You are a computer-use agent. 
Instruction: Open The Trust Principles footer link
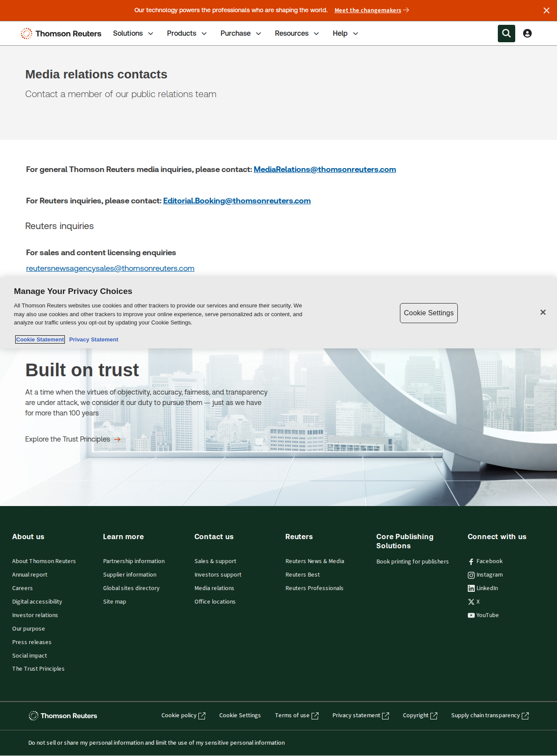click(38, 669)
